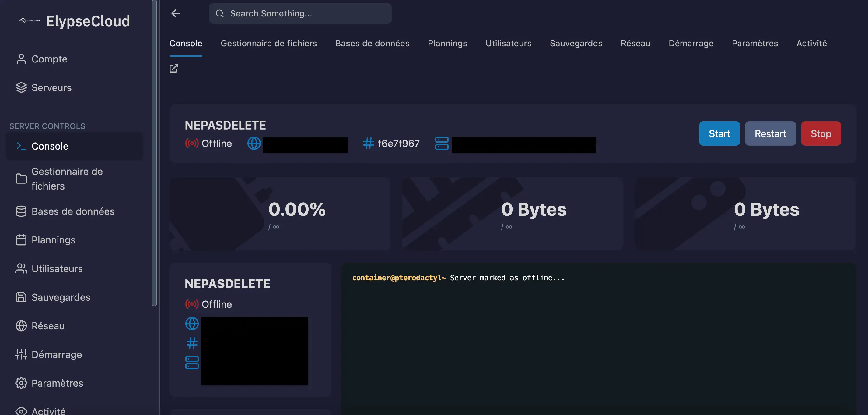Image resolution: width=868 pixels, height=415 pixels.
Task: Click the server node icon in header card
Action: click(442, 144)
